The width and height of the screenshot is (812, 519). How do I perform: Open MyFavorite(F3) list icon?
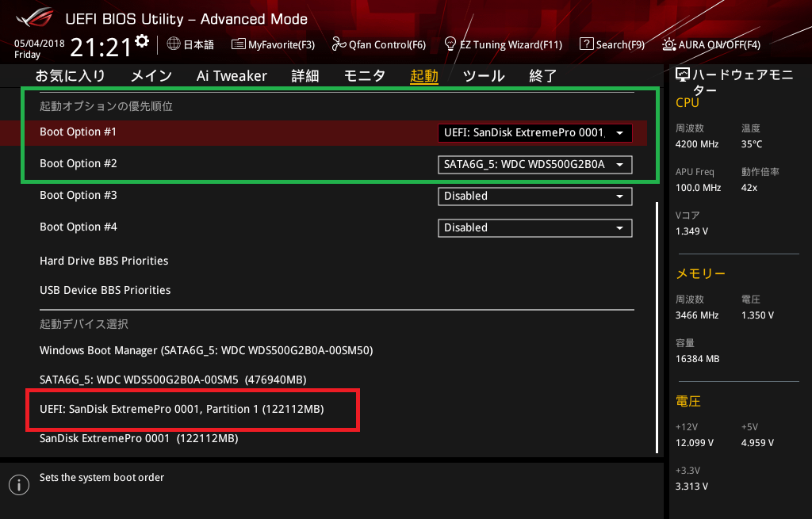pyautogui.click(x=238, y=44)
